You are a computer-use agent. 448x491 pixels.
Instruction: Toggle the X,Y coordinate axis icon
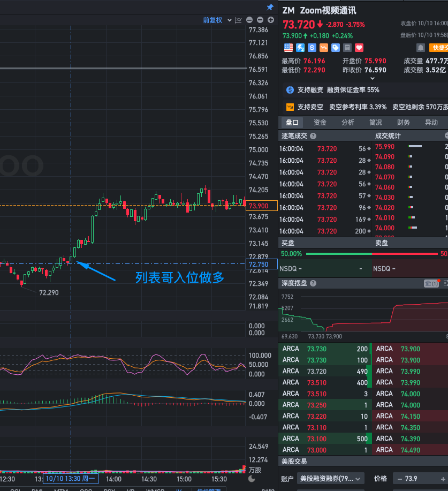click(239, 20)
